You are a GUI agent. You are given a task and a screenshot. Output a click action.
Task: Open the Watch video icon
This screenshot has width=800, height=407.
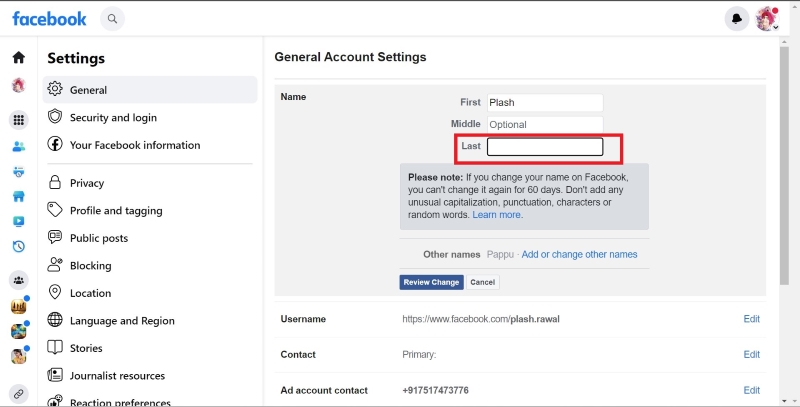(x=19, y=221)
